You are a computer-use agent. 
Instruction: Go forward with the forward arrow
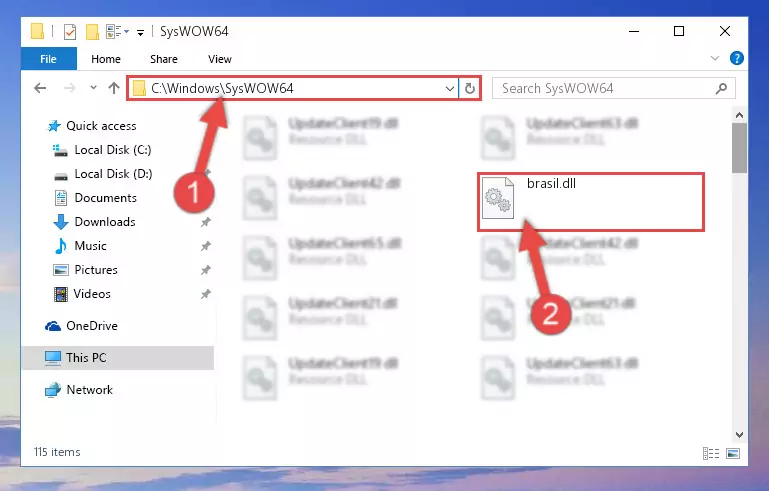[x=70, y=88]
